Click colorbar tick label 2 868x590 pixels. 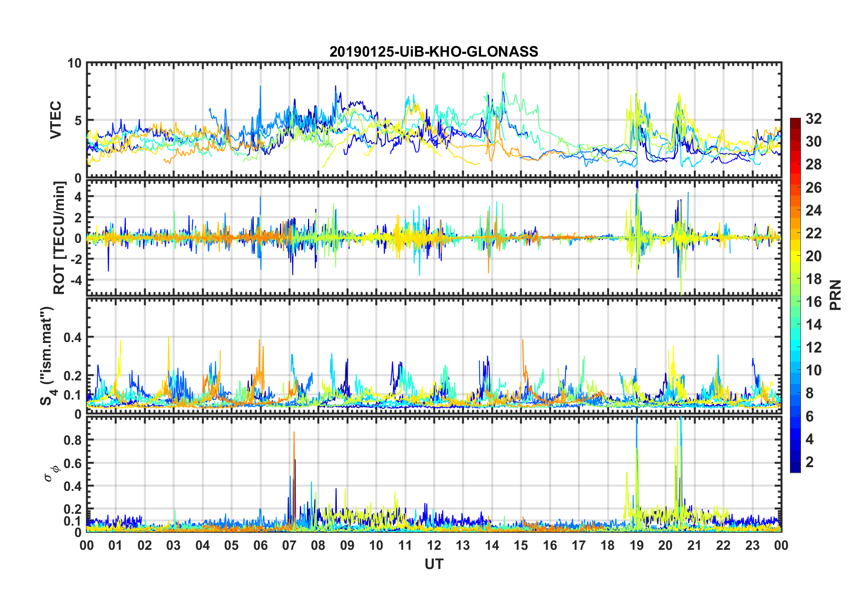(810, 462)
